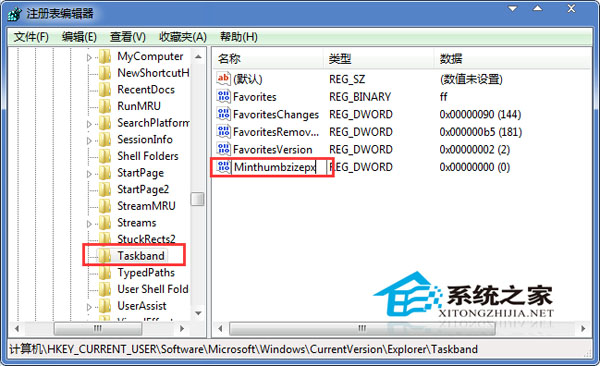Click the StartPage2 folder icon
The height and width of the screenshot is (366, 600).
[105, 190]
